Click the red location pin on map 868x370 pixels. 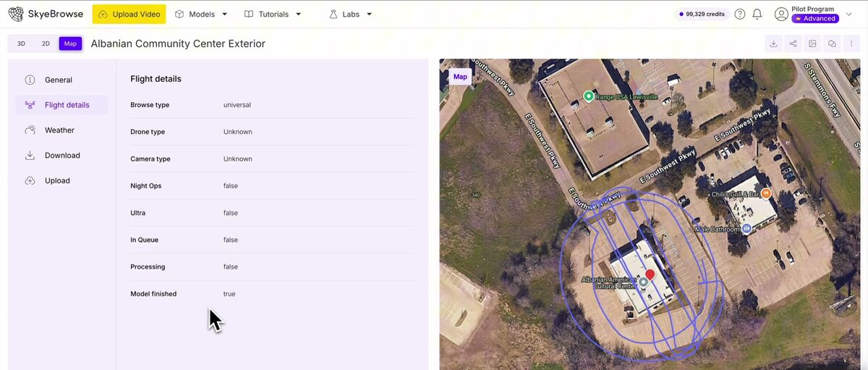click(650, 275)
